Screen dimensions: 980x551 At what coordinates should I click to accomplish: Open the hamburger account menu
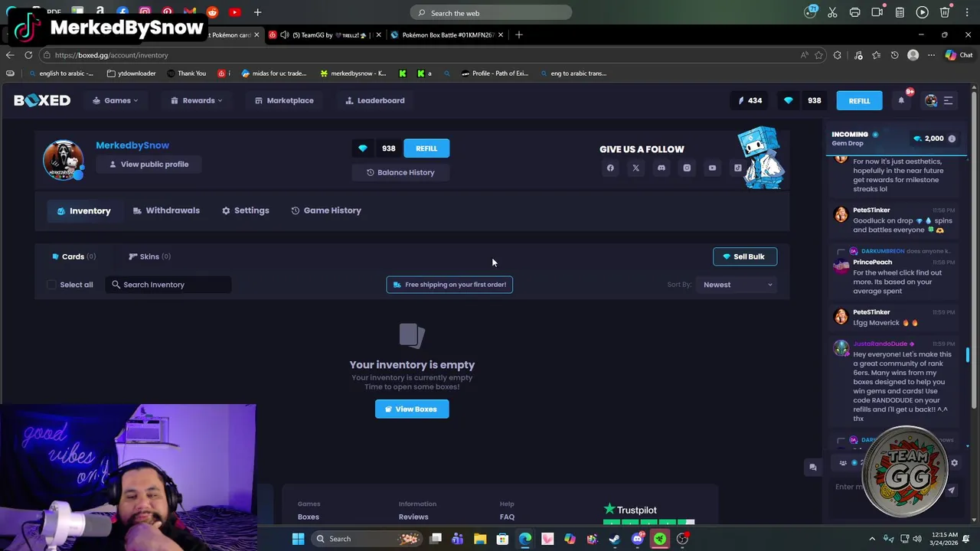coord(948,100)
